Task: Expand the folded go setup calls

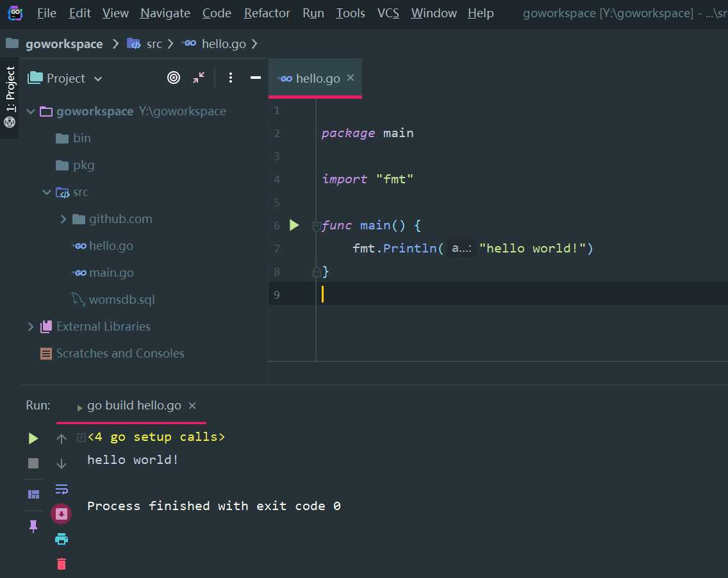Action: click(81, 437)
